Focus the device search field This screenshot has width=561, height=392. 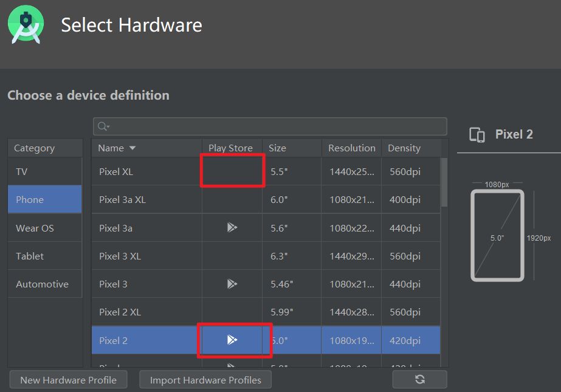(270, 126)
